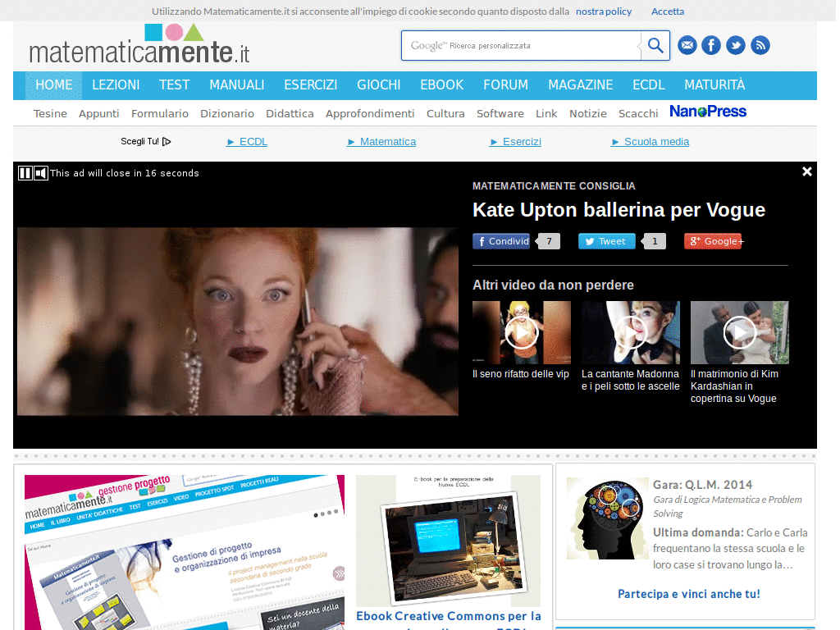Click the main Kate Upton video frame
The width and height of the screenshot is (840, 630).
click(x=238, y=322)
